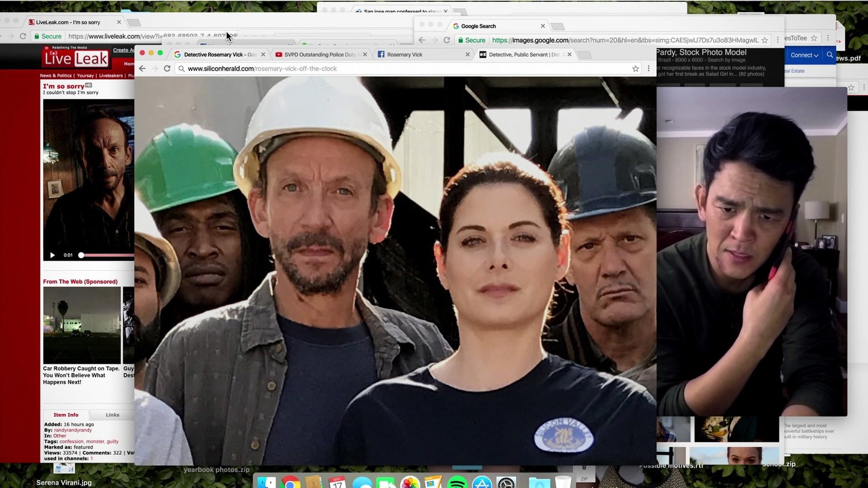Open FaceTime from the Dock
The image size is (868, 488).
pos(385,482)
